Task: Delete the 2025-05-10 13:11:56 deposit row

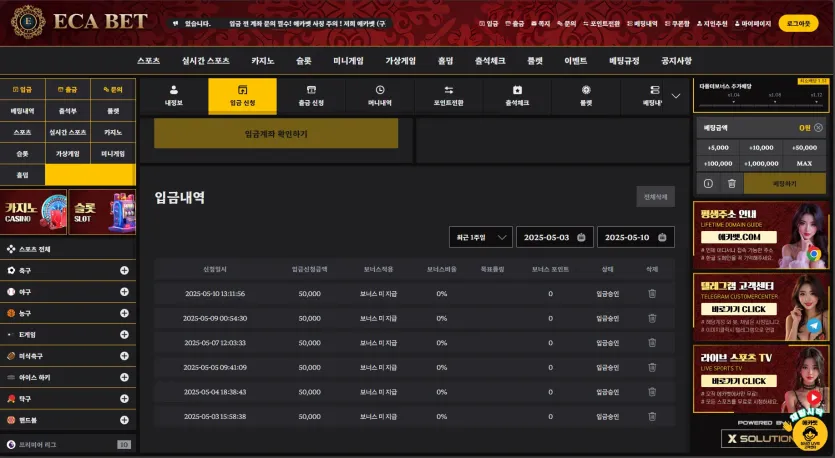Action: click(x=652, y=293)
